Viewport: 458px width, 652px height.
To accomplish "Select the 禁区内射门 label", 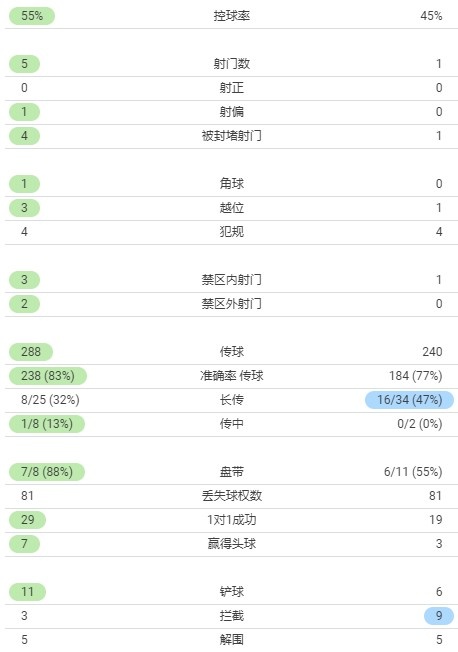I will coord(232,279).
